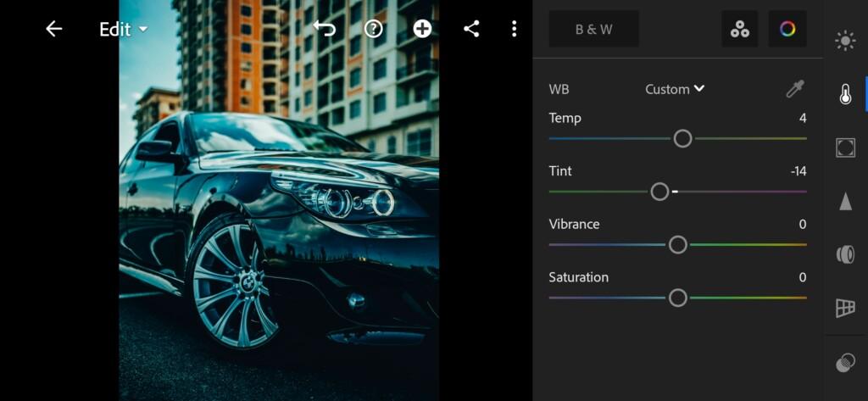This screenshot has height=401, width=868.
Task: Tap the plus add icon
Action: (x=422, y=29)
